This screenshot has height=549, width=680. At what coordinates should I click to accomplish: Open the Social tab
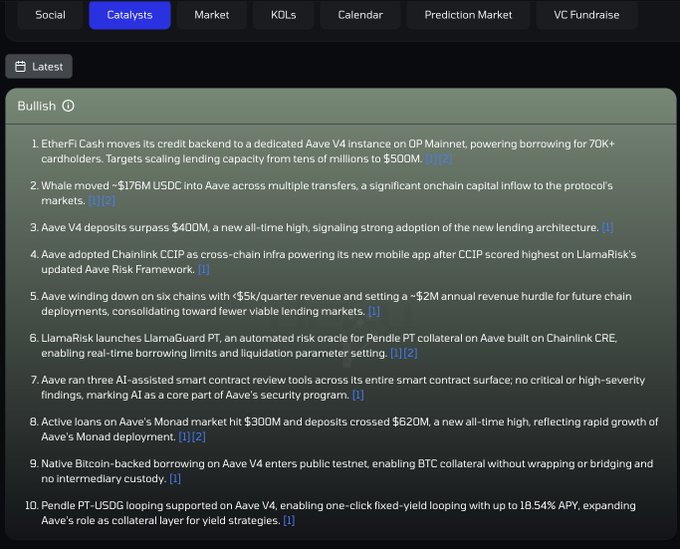click(50, 15)
